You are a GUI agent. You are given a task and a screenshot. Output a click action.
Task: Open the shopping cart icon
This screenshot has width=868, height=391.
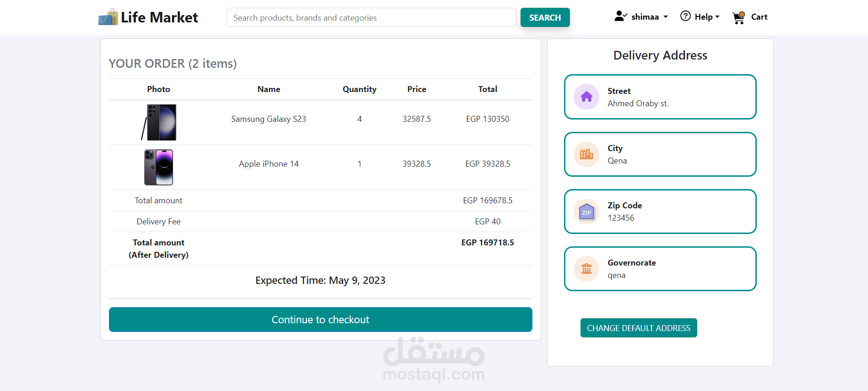tap(738, 17)
